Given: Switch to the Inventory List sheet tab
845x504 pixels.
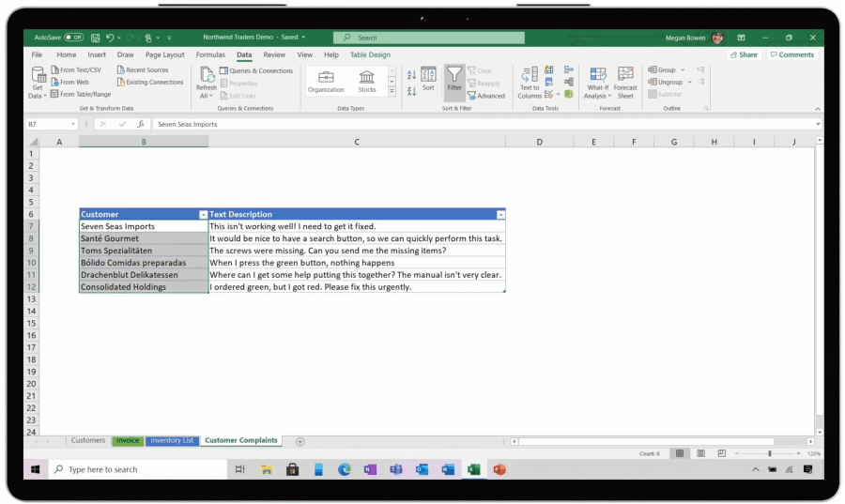Looking at the screenshot, I should coord(172,440).
